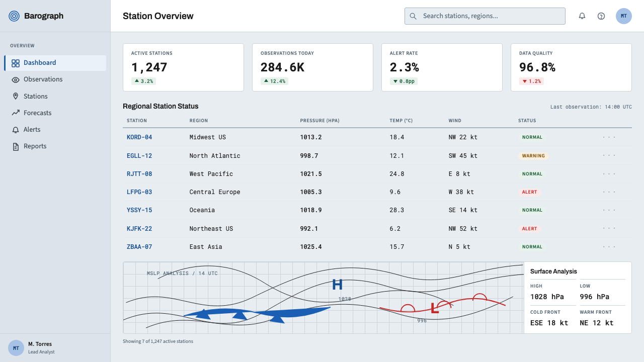Open the more-actions dots for ZBAA-07
The image size is (644, 362).
click(609, 247)
